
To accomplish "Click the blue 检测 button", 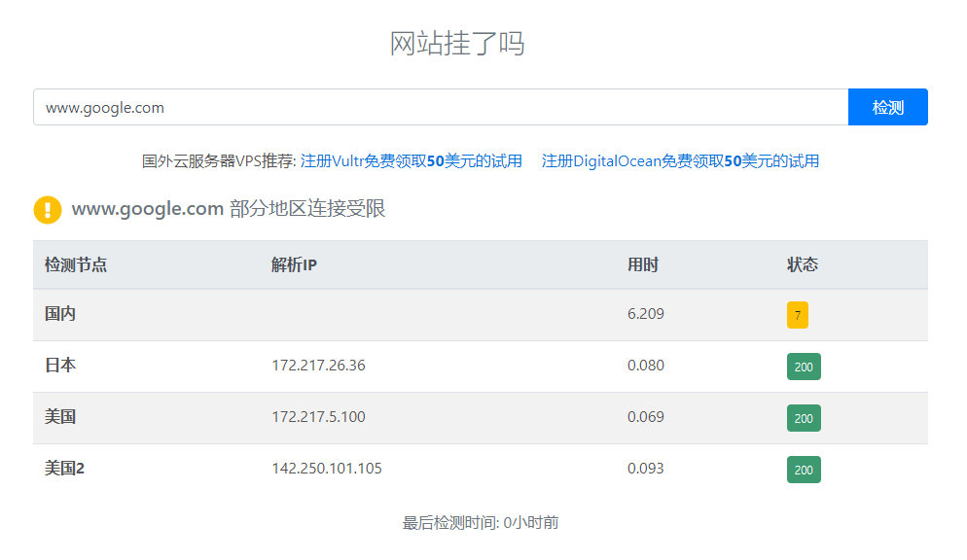I will tap(887, 107).
